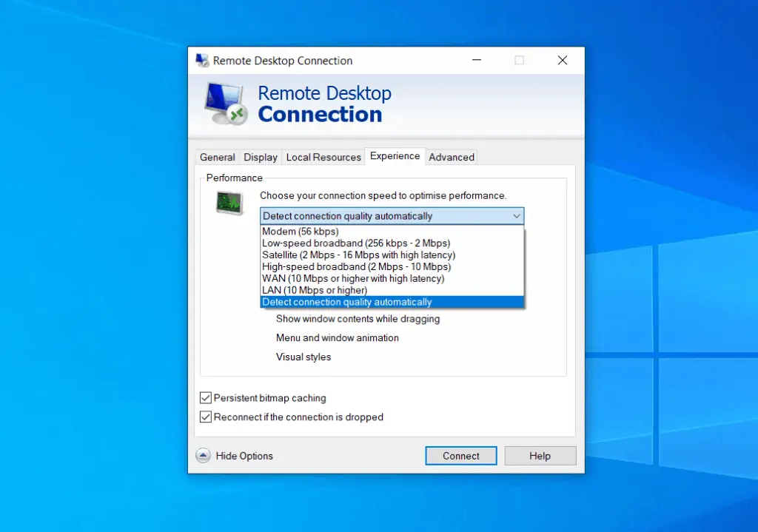
Task: Open the Advanced tab
Action: tap(452, 157)
